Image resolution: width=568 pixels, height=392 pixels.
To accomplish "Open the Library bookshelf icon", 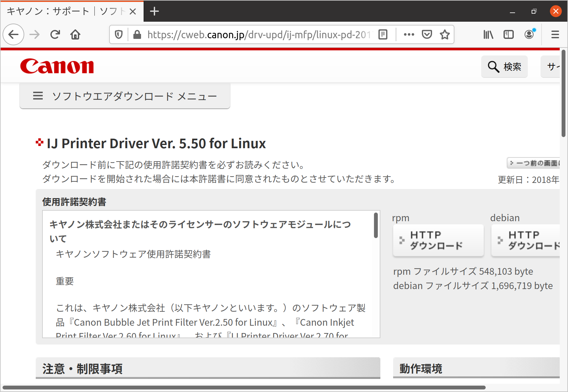I will tap(488, 34).
